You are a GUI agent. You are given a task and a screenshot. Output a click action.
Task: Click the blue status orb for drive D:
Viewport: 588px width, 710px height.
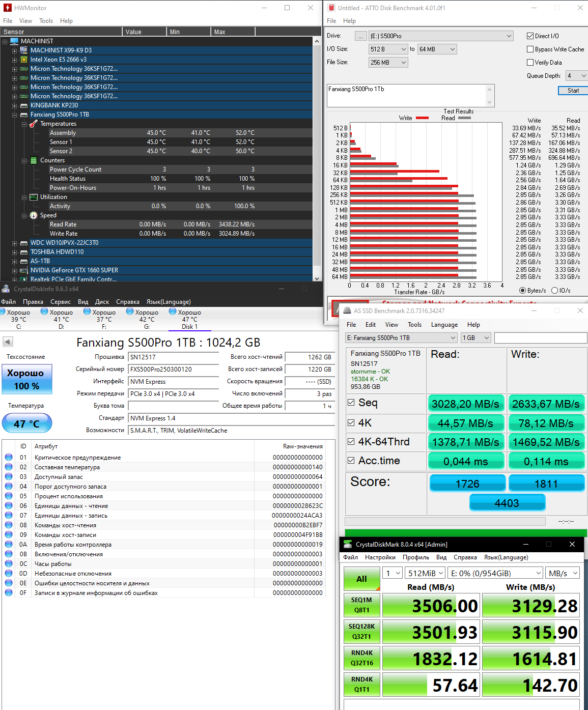click(x=44, y=311)
